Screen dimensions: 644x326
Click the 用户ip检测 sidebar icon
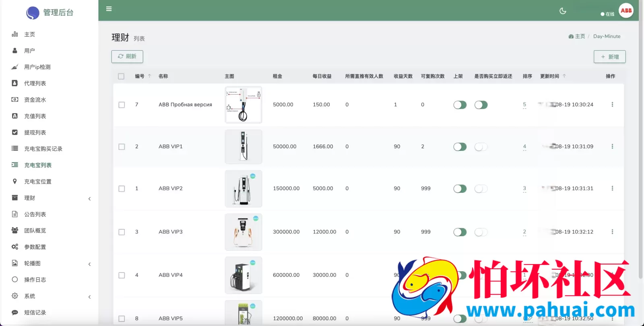pyautogui.click(x=15, y=67)
